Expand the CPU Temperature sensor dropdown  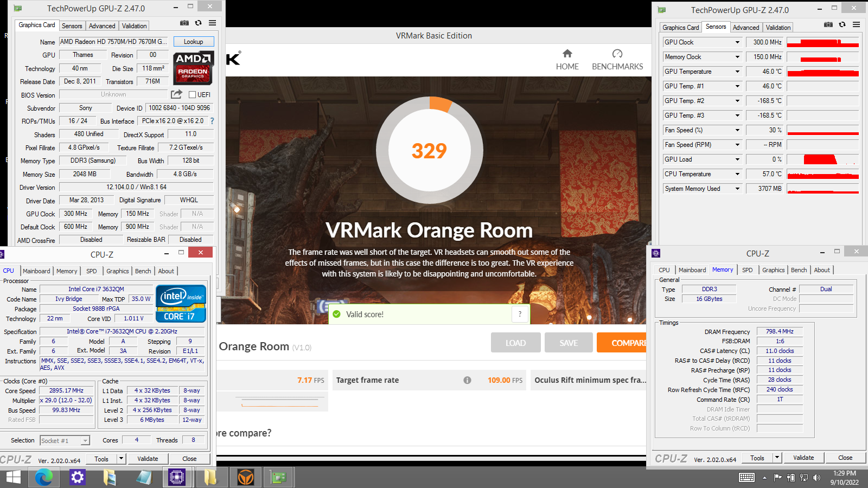[737, 174]
